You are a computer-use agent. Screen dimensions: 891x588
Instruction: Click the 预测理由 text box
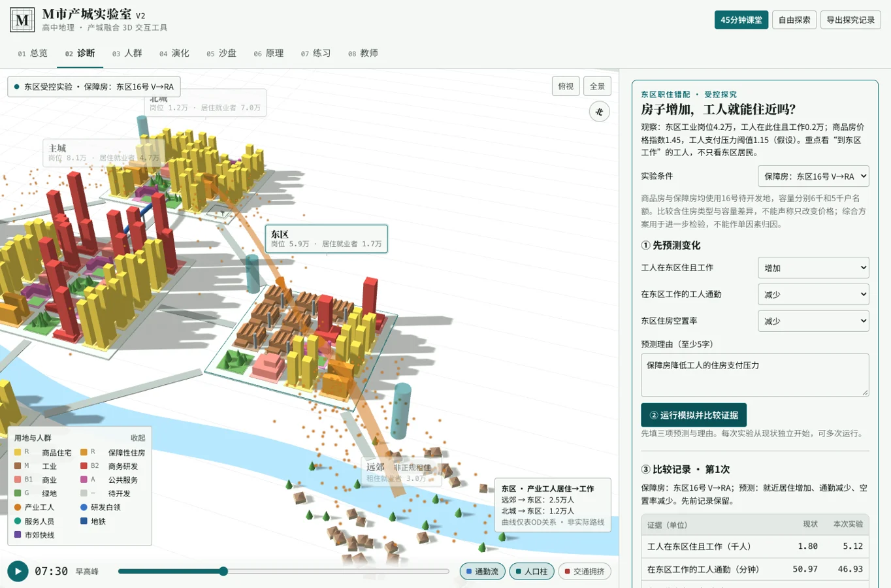754,375
